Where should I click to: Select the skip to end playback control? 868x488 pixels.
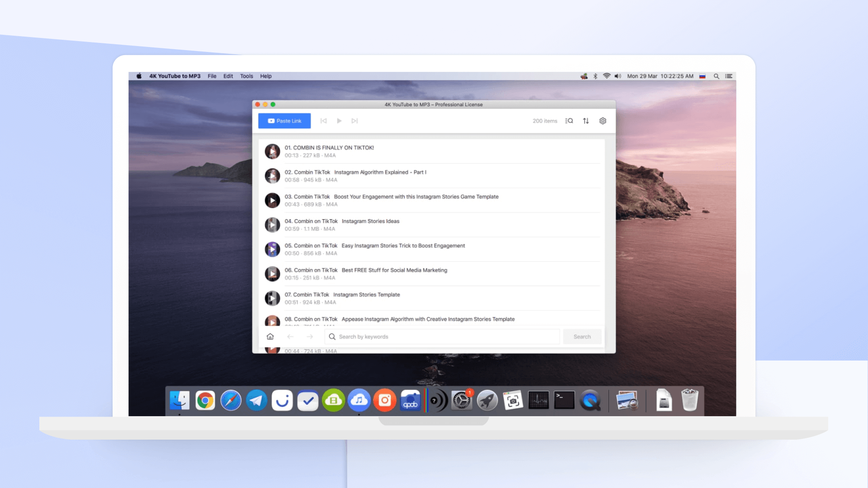tap(354, 120)
